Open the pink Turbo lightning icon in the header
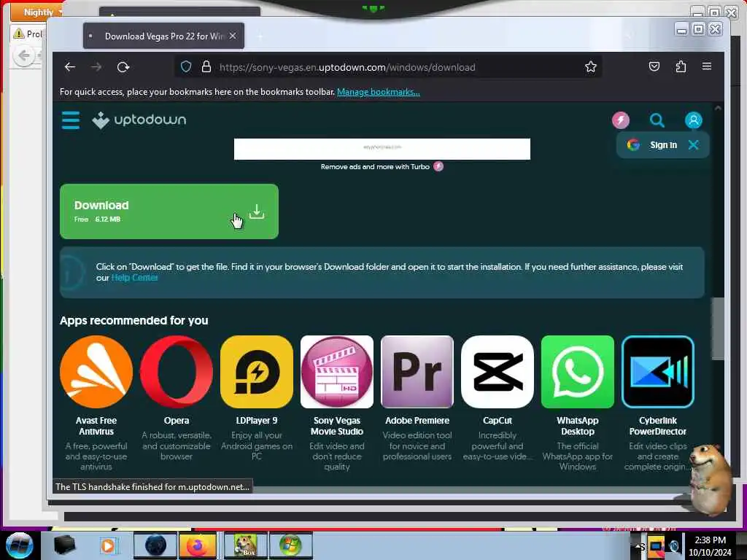Viewport: 747px width, 560px height. point(620,120)
